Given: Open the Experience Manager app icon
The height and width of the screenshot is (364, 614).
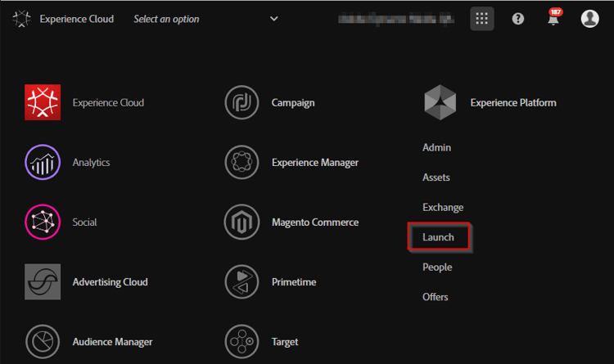Looking at the screenshot, I should [242, 162].
